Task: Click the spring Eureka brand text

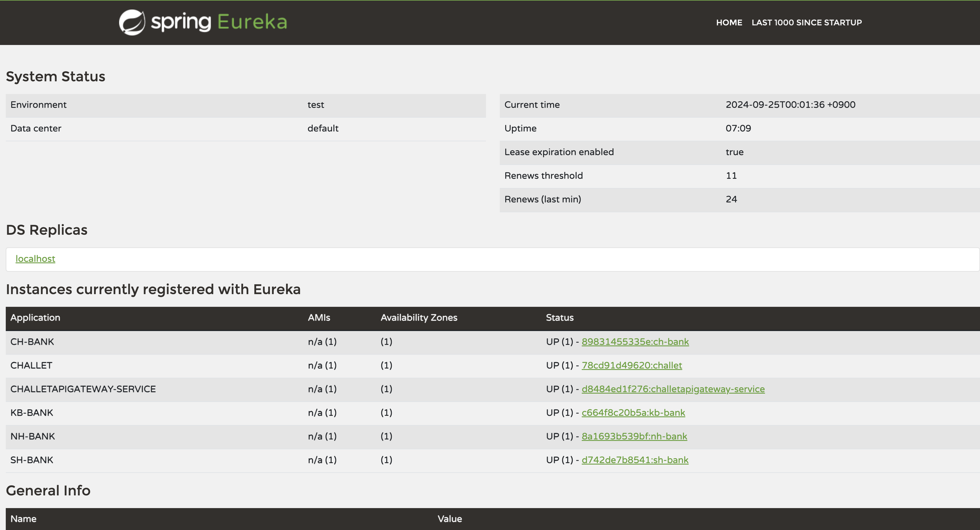Action: (219, 22)
